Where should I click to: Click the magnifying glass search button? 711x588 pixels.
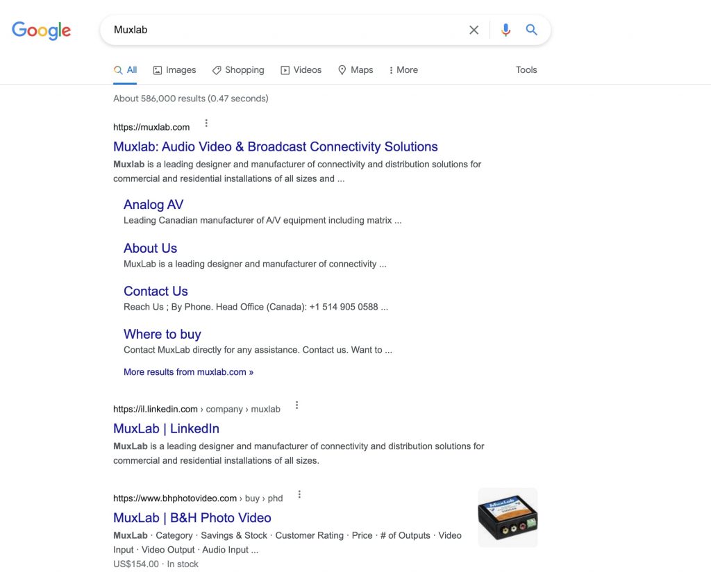pos(531,30)
